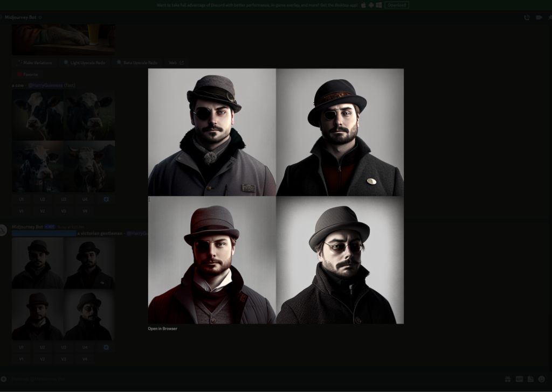Image resolution: width=552 pixels, height=392 pixels.
Task: Click U1 under victorian gentleman images
Action: click(22, 347)
